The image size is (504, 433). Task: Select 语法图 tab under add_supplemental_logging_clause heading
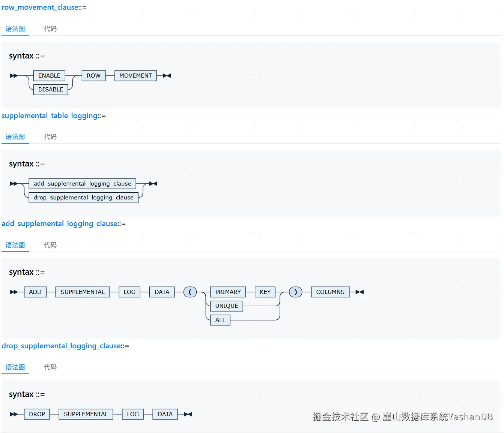click(15, 245)
